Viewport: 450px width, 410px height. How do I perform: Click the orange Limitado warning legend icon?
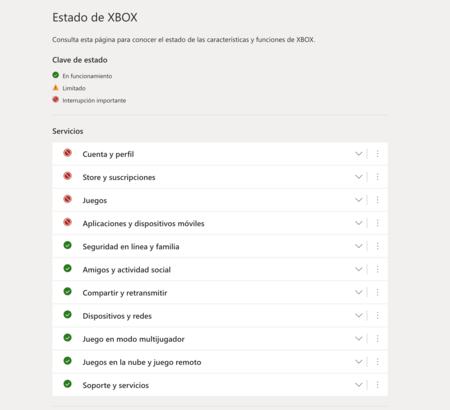click(56, 87)
